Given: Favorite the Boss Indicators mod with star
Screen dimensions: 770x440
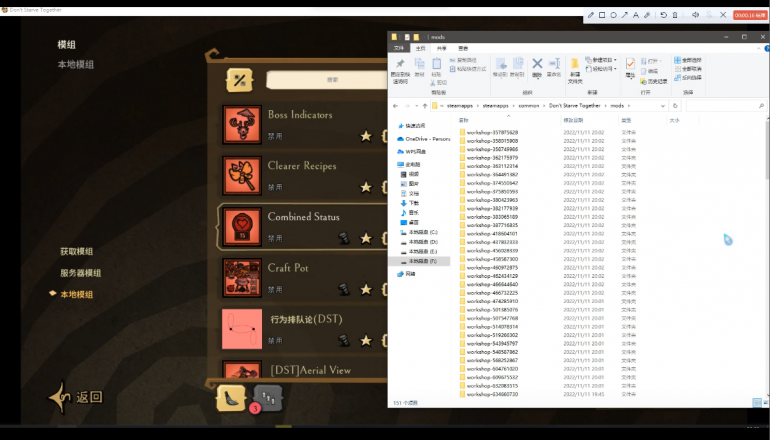Looking at the screenshot, I should pyautogui.click(x=366, y=136).
